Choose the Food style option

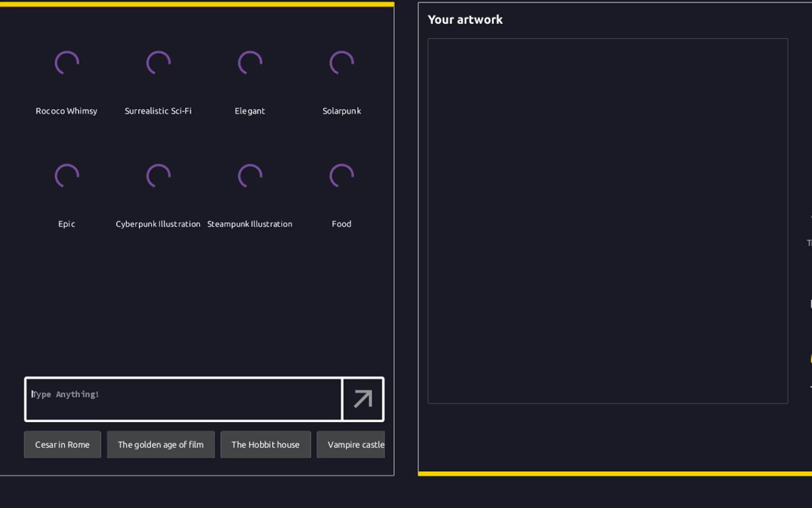tap(342, 176)
